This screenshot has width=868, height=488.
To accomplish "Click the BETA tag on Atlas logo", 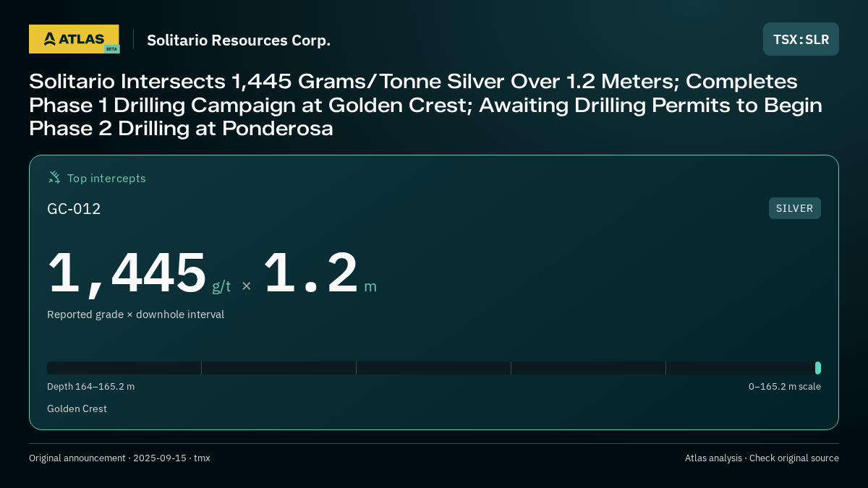I will (x=111, y=49).
